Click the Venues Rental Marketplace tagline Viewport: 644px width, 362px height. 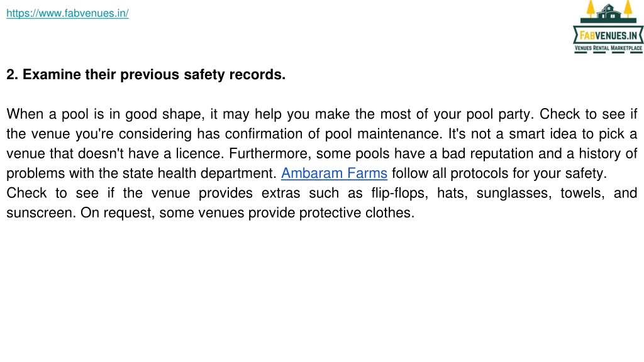coord(608,48)
